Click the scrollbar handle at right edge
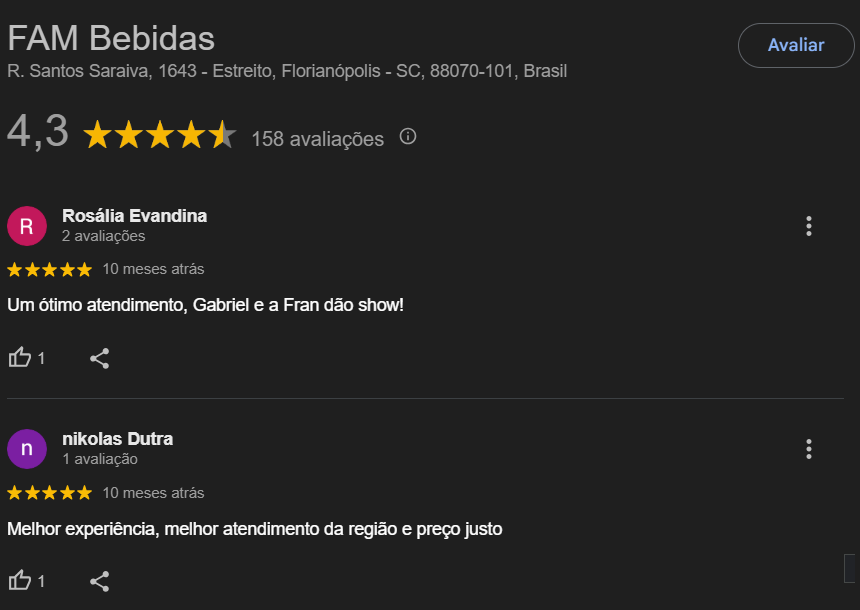Viewport: 860px width, 610px height. pyautogui.click(x=850, y=568)
